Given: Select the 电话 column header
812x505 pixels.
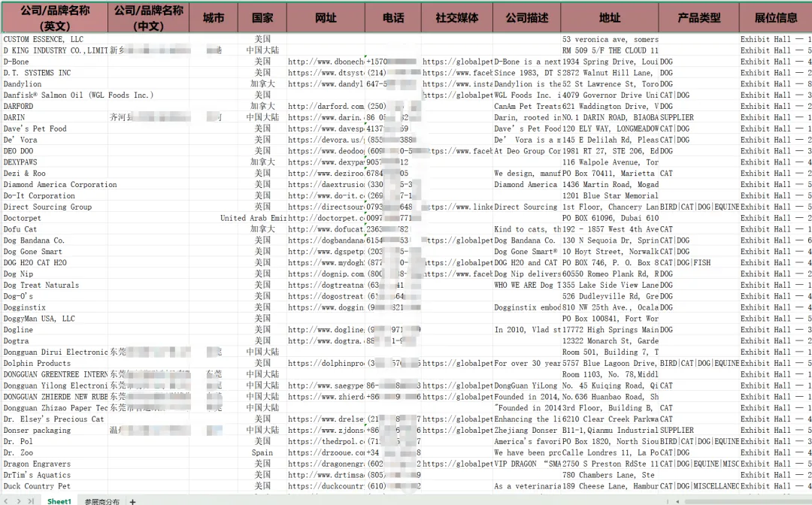Looking at the screenshot, I should (393, 17).
